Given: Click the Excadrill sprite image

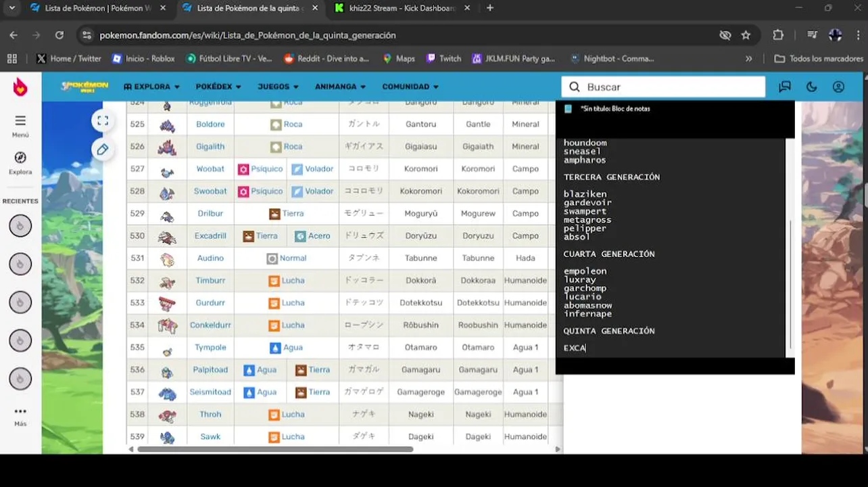Looking at the screenshot, I should (x=166, y=237).
